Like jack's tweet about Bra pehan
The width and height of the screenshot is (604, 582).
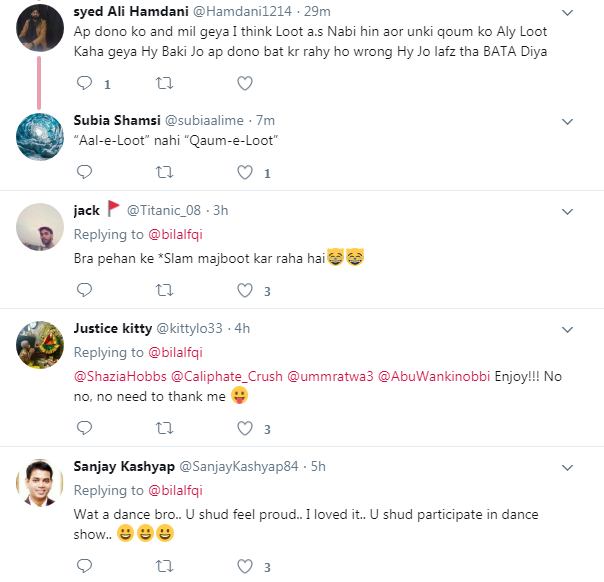coord(245,291)
